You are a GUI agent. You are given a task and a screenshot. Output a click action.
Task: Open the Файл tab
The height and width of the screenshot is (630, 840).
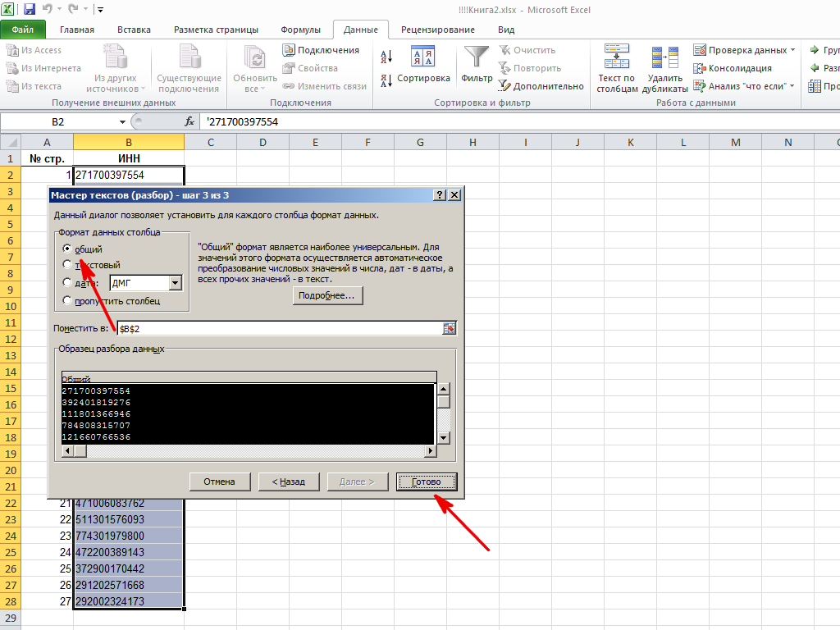point(23,30)
